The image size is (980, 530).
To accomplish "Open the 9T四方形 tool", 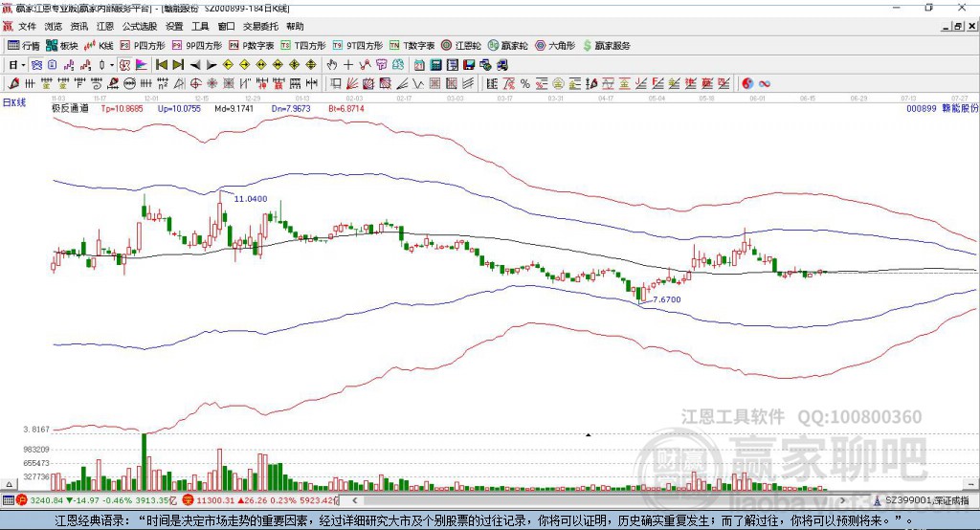I will [x=358, y=46].
